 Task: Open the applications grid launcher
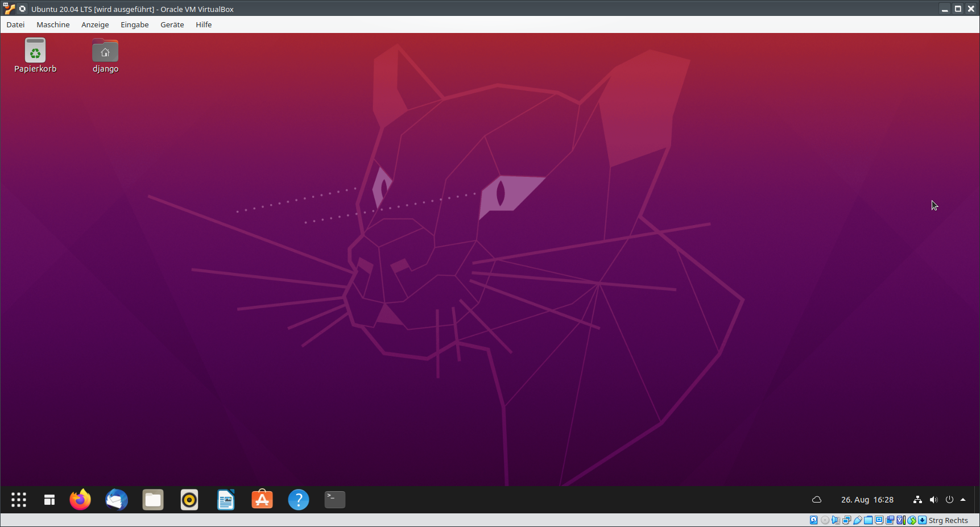(x=19, y=500)
